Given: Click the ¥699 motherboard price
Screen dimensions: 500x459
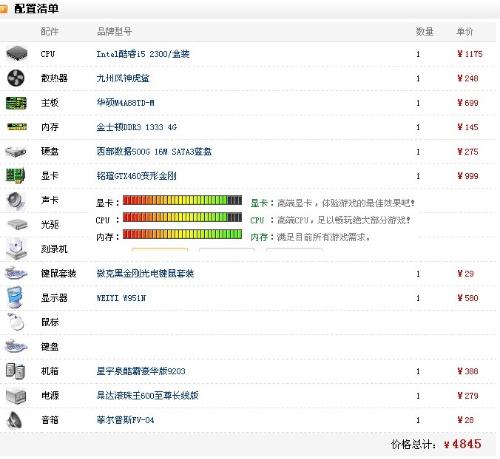Looking at the screenshot, I should (468, 103).
